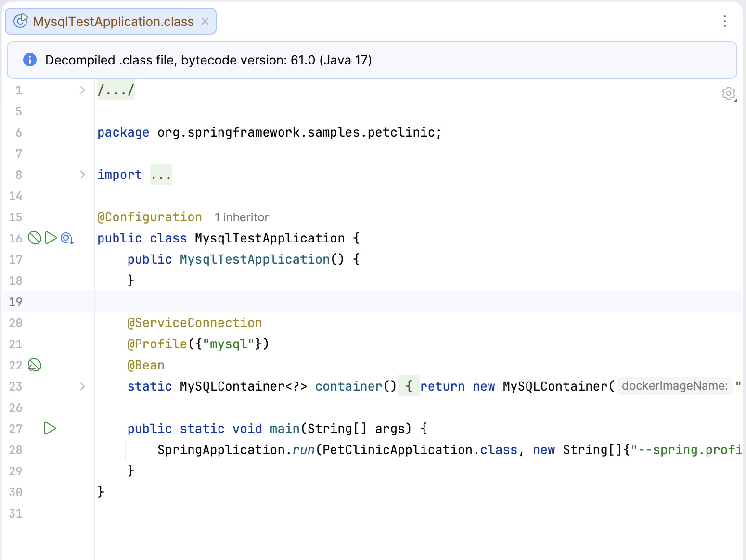Screen dimensions: 746x560
Task: Click the class file icon in the tab
Action: [20, 21]
